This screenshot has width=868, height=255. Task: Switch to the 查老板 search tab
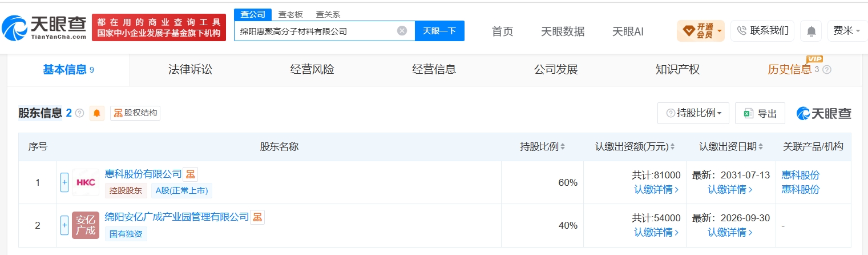(x=290, y=15)
